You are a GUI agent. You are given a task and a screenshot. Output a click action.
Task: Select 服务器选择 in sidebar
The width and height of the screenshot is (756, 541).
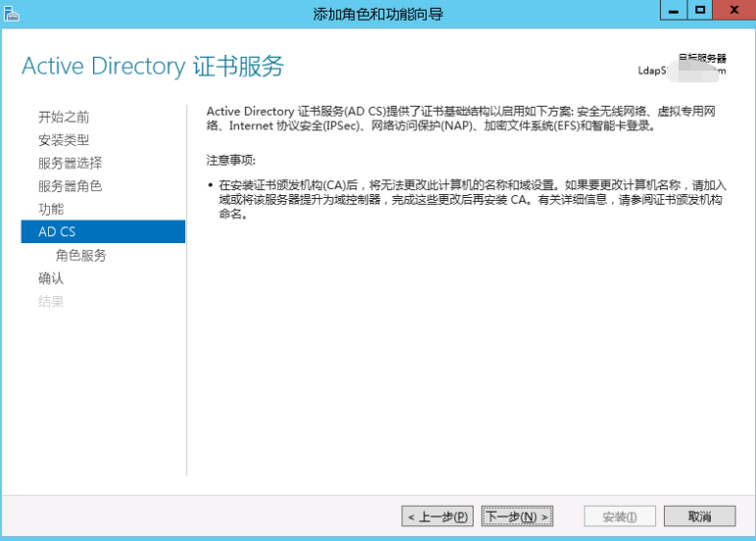70,163
